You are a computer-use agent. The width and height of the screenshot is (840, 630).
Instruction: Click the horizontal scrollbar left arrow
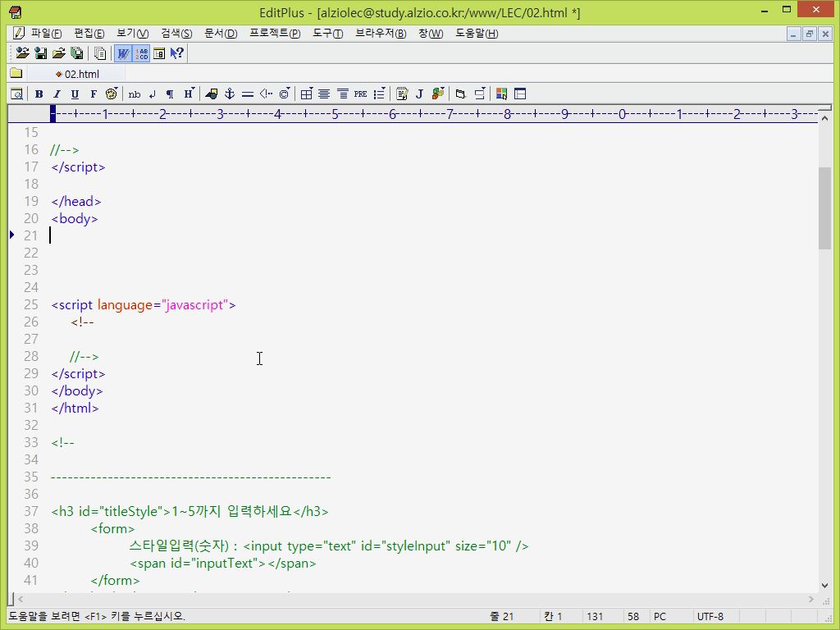coord(21,599)
